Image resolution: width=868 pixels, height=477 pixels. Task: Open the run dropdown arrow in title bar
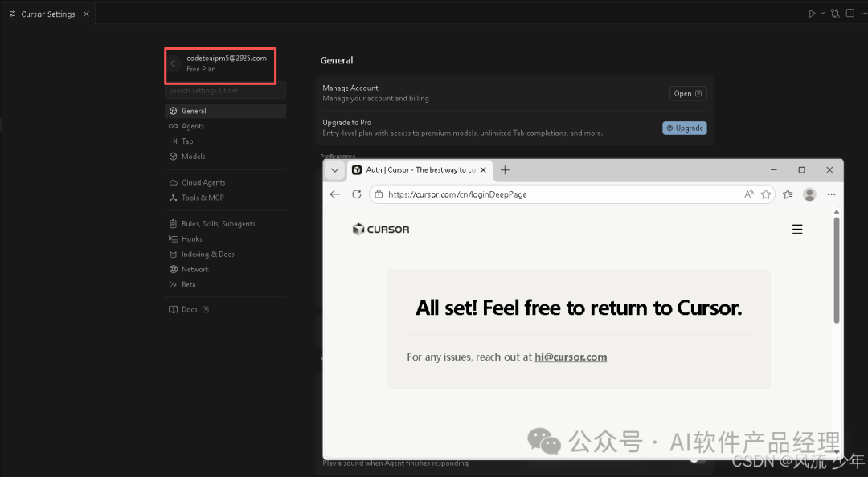coord(821,14)
